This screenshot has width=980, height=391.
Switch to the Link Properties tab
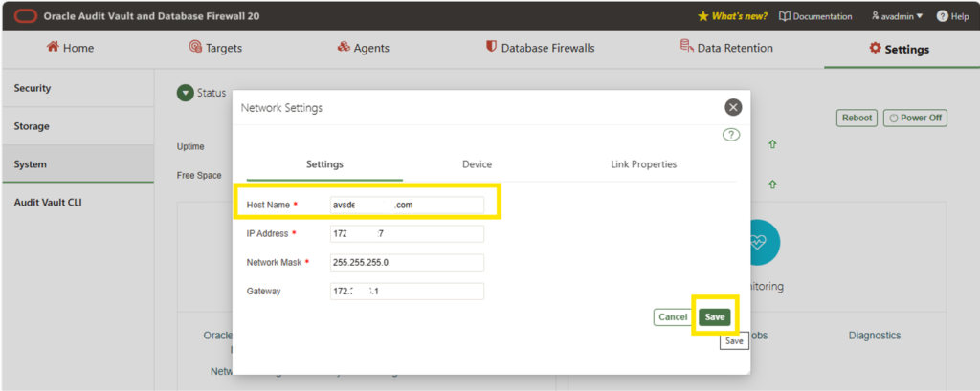[644, 164]
